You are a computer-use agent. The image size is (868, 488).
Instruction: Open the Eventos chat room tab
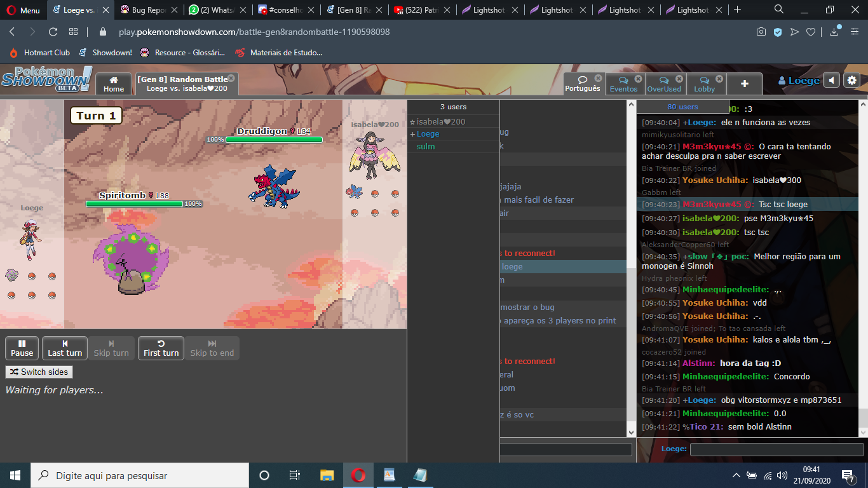click(624, 84)
